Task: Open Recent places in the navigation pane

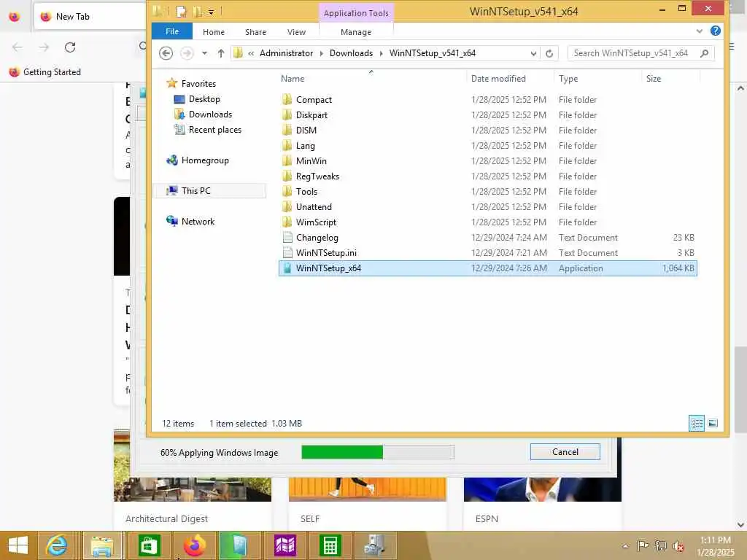Action: pyautogui.click(x=215, y=130)
